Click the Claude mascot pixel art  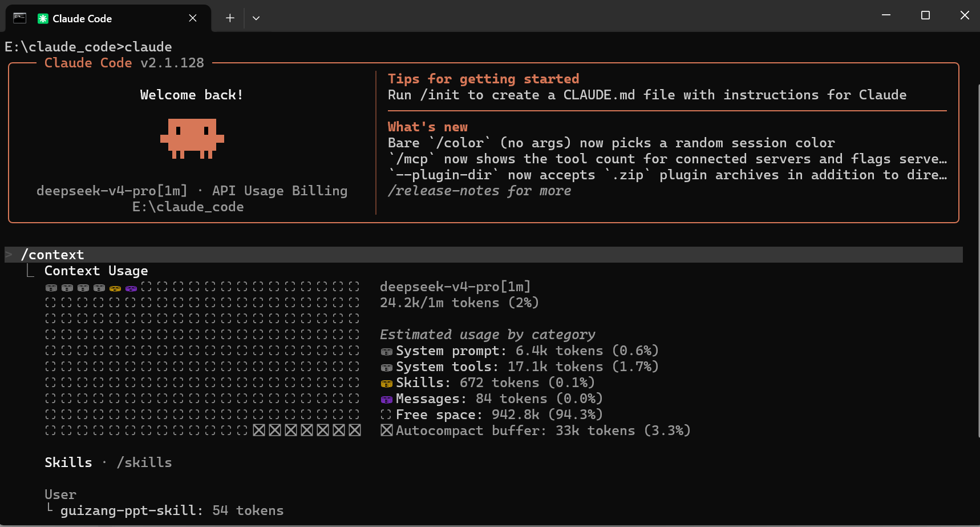tap(192, 138)
